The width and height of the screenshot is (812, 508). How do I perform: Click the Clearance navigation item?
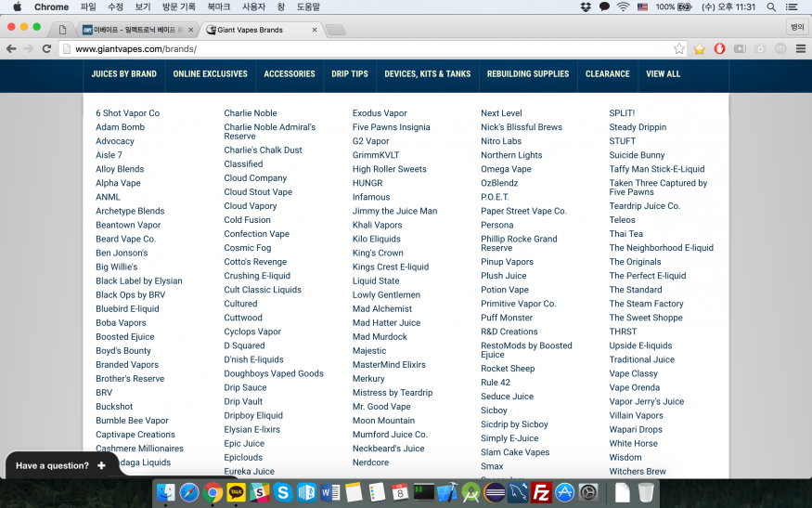pos(607,74)
